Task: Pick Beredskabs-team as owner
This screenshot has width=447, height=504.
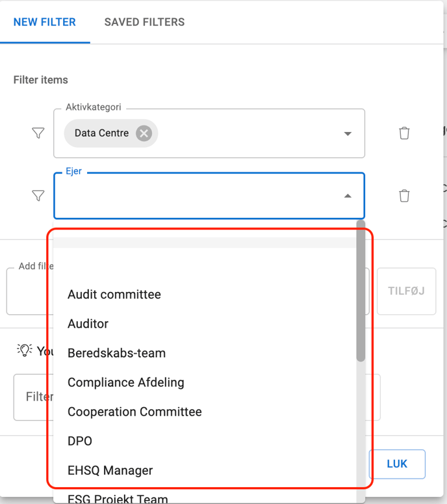Action: click(117, 353)
